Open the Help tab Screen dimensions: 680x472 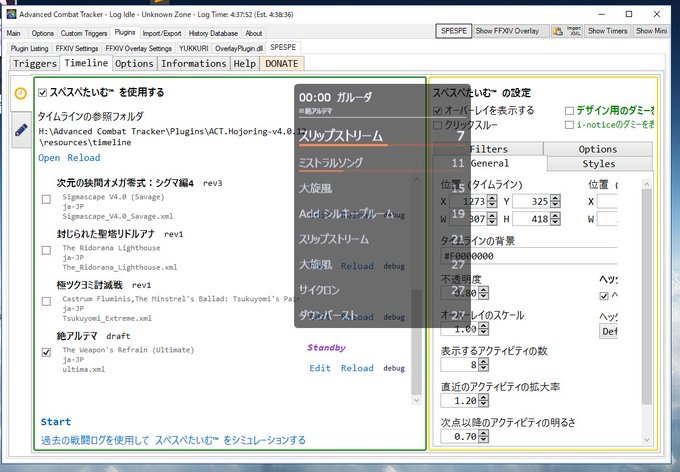245,63
